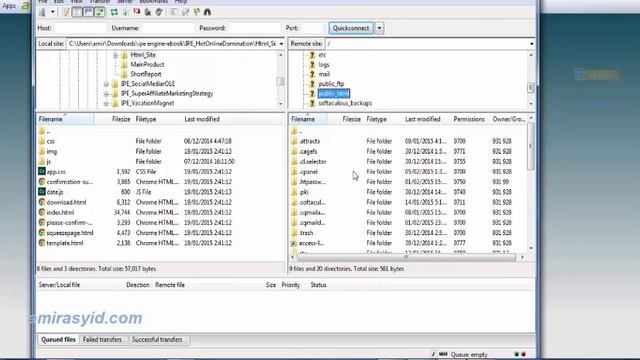Search for files with binoculars icon
The image size is (640, 360).
point(207,12)
